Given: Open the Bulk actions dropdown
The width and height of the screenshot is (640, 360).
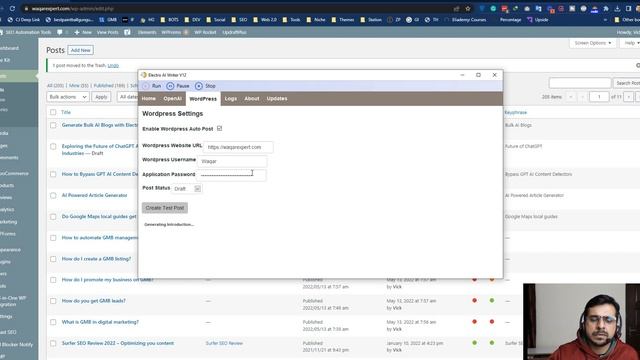Looking at the screenshot, I should 68,97.
